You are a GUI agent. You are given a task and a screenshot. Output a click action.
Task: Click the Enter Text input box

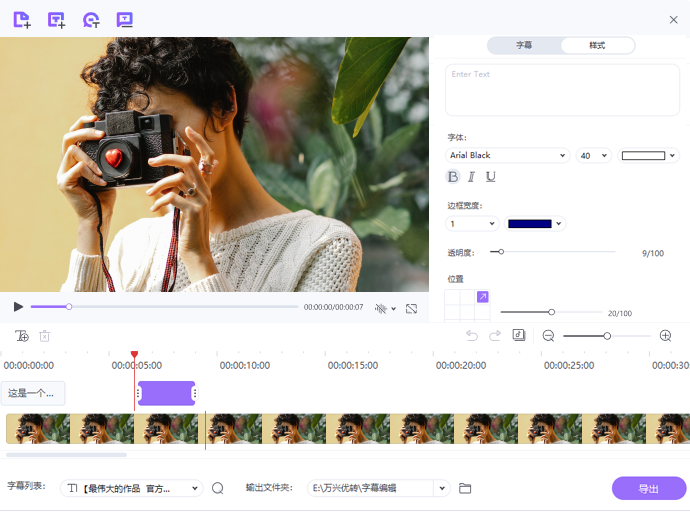coord(562,90)
